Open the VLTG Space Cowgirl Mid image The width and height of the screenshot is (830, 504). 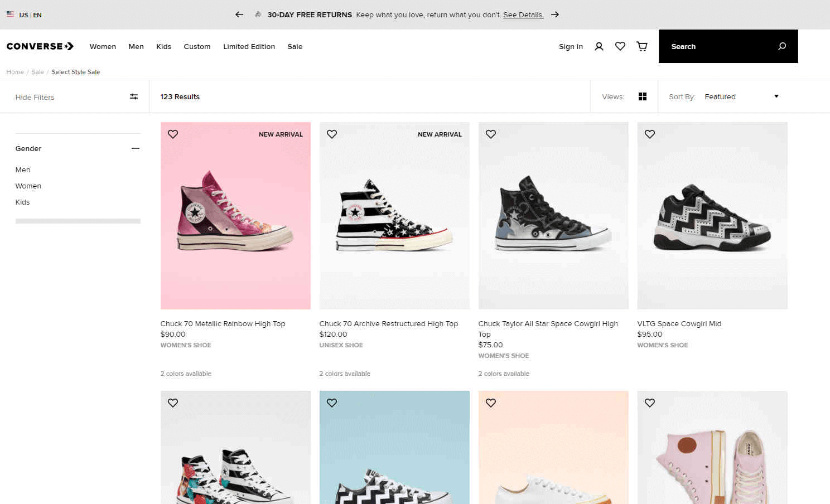tap(712, 216)
